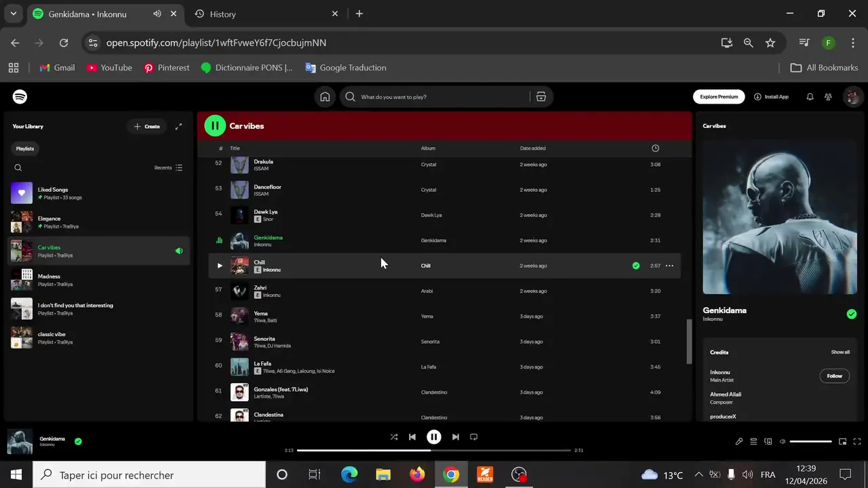This screenshot has height=488, width=868.
Task: Toggle Playlists filter chip
Action: (25, 148)
